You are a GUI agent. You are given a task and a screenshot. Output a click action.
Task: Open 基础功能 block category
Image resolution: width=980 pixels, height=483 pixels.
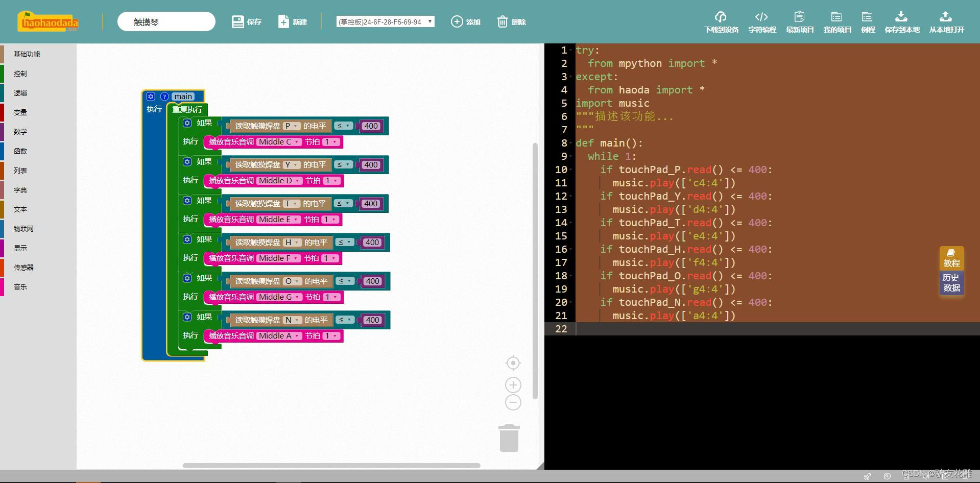27,54
